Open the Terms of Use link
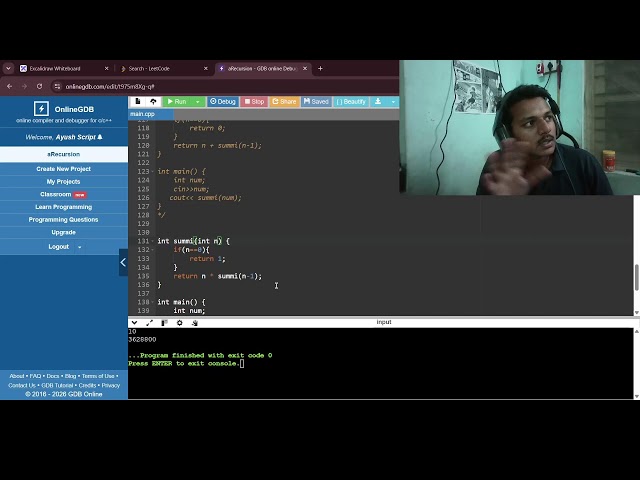 (98, 376)
